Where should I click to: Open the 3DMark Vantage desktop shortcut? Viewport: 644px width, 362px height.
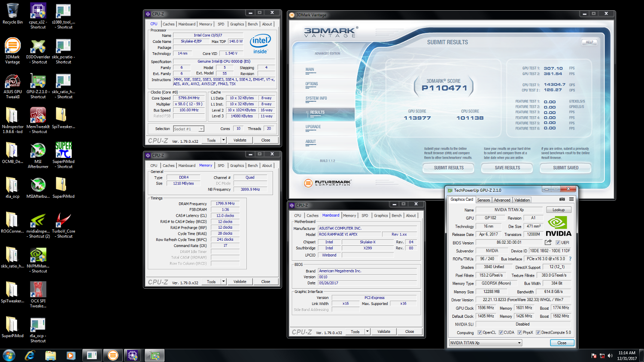pyautogui.click(x=12, y=51)
